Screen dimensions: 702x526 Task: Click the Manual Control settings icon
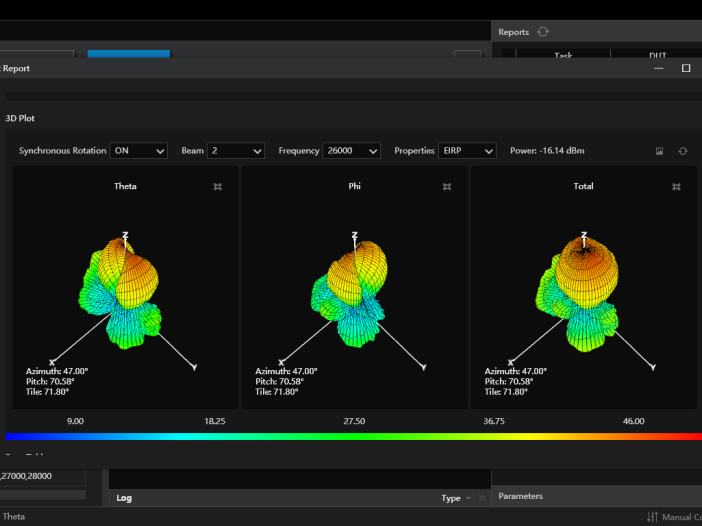tap(653, 517)
